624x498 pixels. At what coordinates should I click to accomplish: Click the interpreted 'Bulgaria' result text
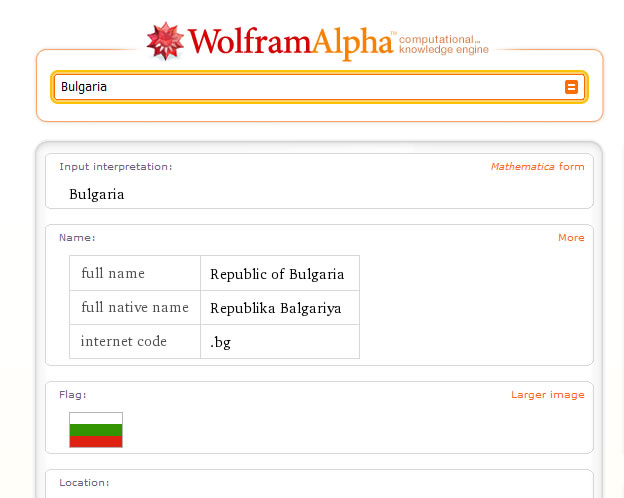coord(97,194)
